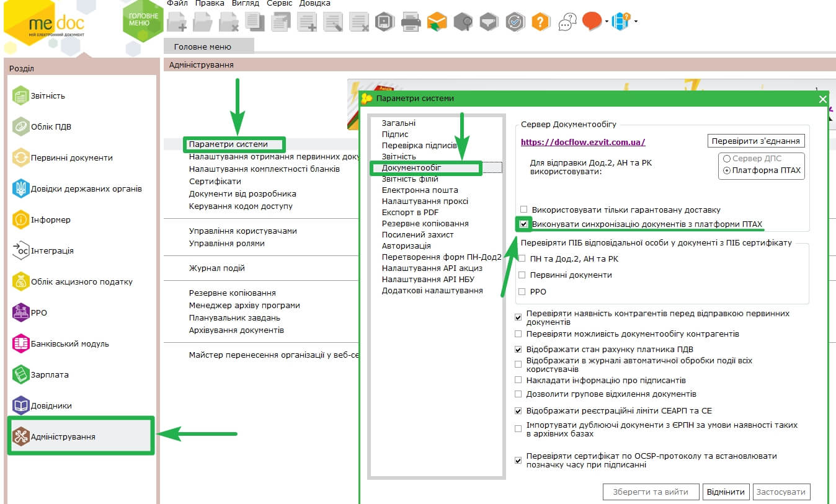Open the Довідка menu

click(x=315, y=4)
